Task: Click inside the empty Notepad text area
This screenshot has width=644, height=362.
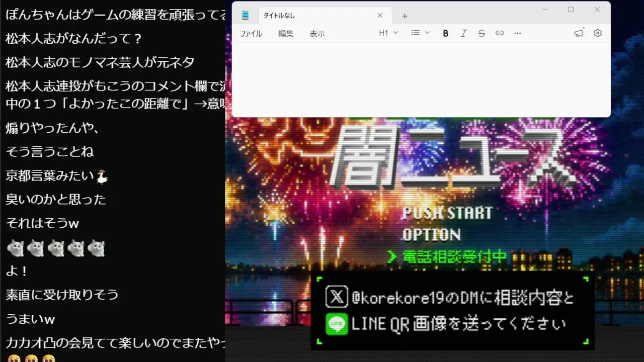Action: (421, 79)
